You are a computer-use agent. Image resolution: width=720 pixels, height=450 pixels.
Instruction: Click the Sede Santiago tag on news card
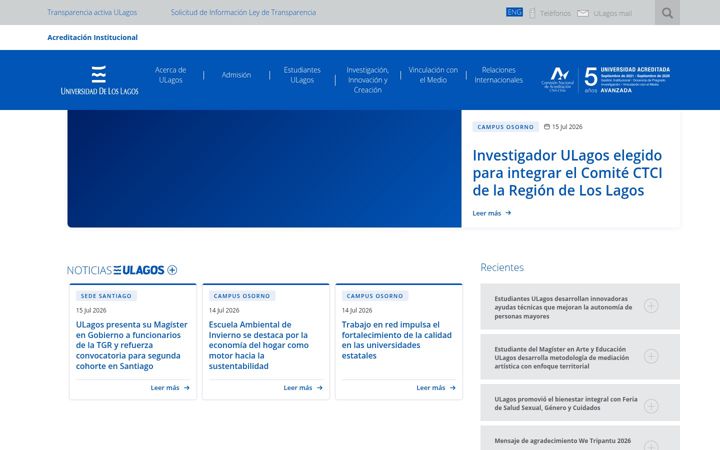(106, 296)
